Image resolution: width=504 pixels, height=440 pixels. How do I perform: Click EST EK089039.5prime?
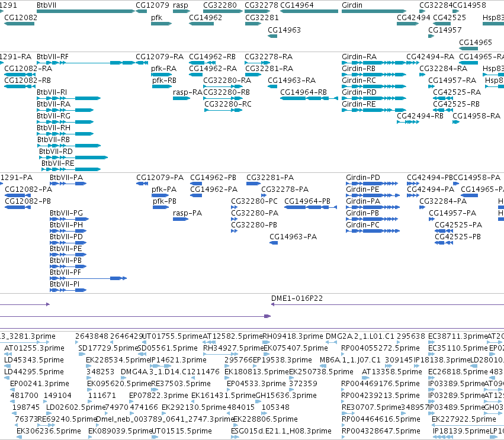pyautogui.click(x=120, y=431)
